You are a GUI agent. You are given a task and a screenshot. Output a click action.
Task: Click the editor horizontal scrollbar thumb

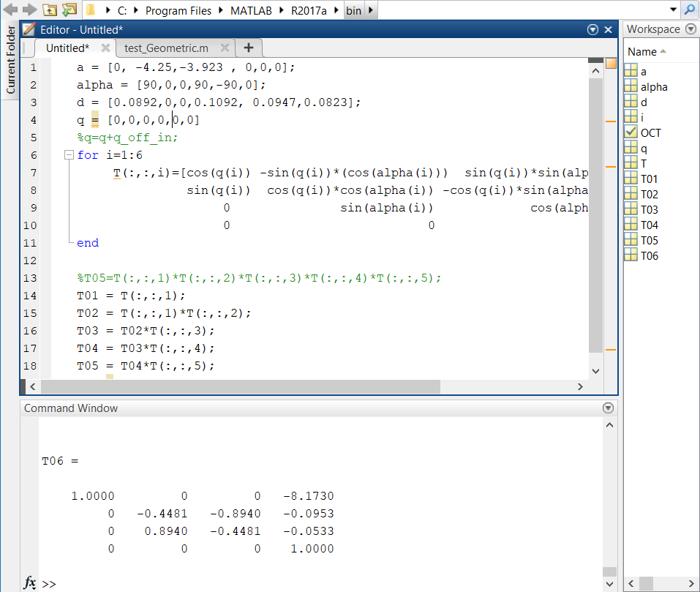coord(240,386)
